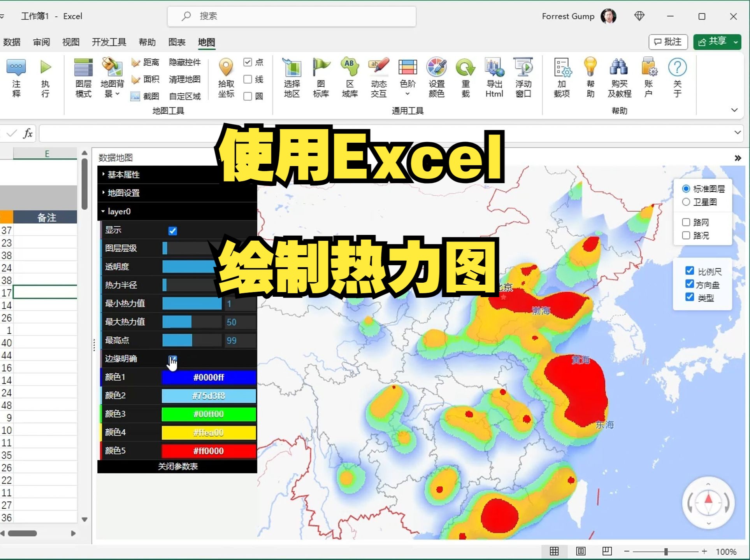Click 购买及教程 binoculars icon
This screenshot has width=750, height=560.
coord(619,67)
